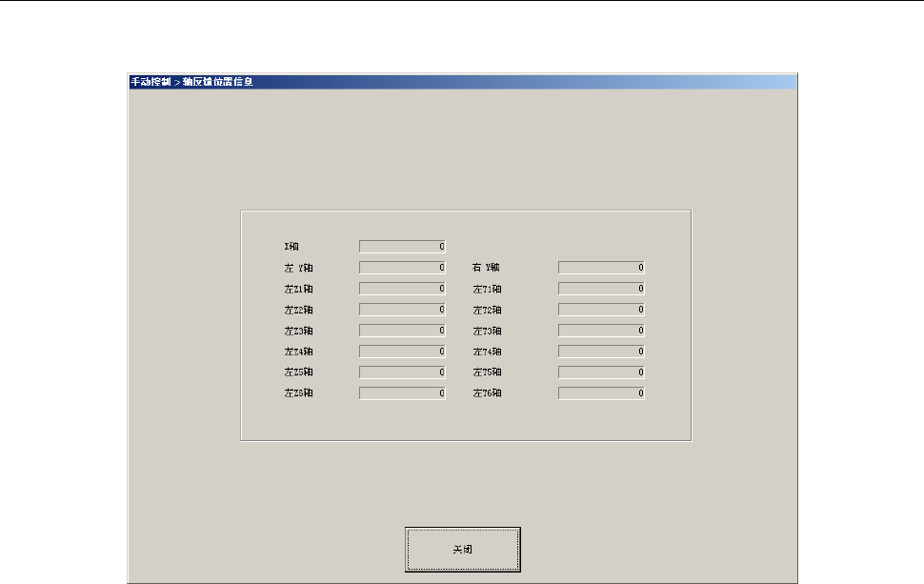The image size is (924, 584).
Task: Focus the 左Z3轴 position box
Action: 403,331
